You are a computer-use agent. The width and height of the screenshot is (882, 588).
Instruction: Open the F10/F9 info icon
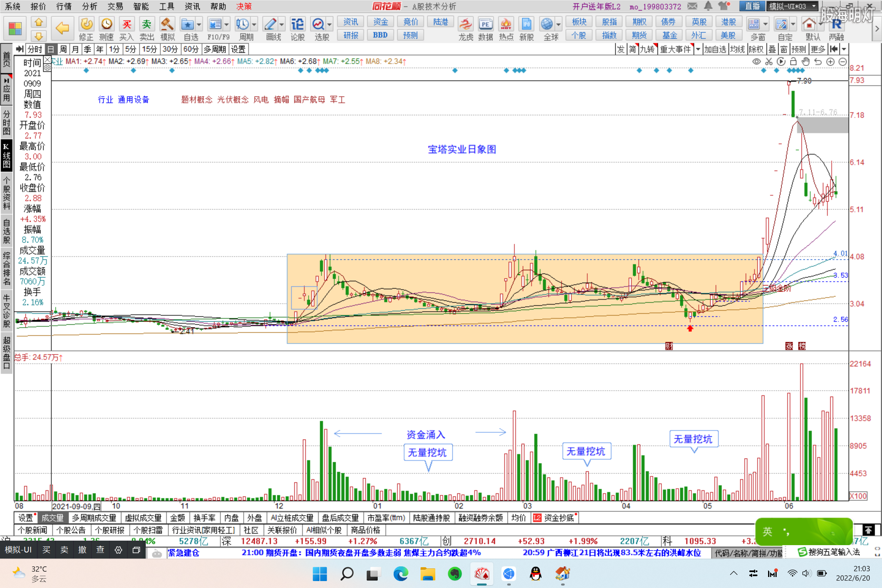click(215, 24)
